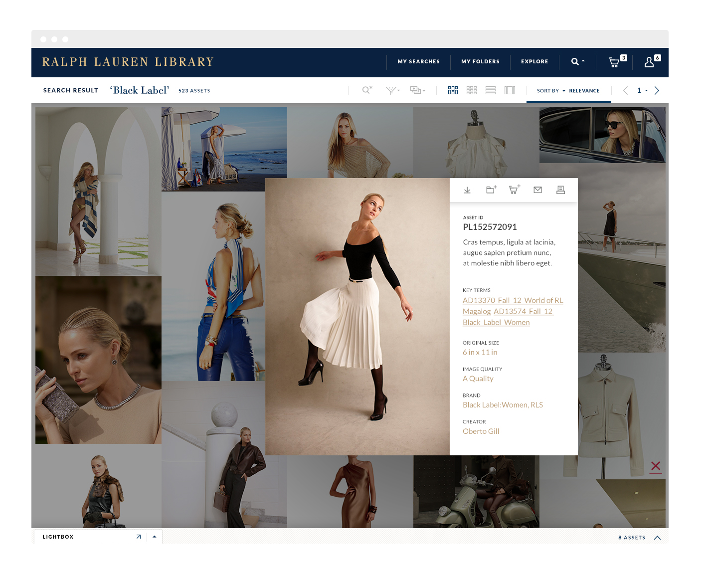Follow the Black_Label_Women key term link
Viewport: 706px width, 588px height.
pos(496,322)
